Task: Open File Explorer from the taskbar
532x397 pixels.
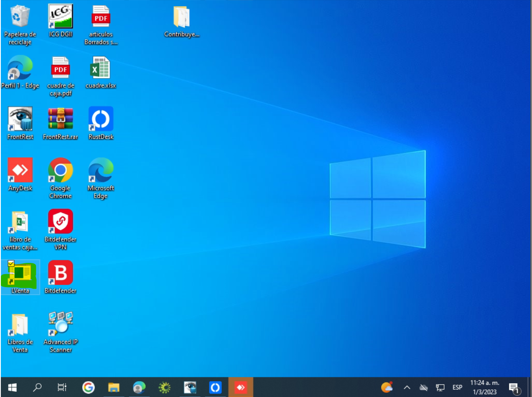Action: (114, 388)
